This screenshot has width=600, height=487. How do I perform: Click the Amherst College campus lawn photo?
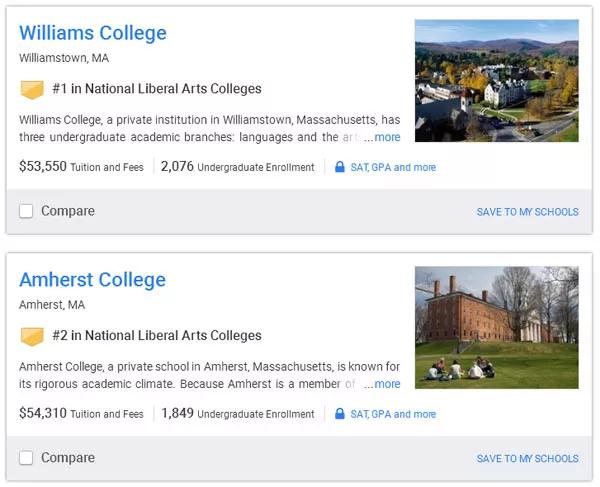coord(496,327)
